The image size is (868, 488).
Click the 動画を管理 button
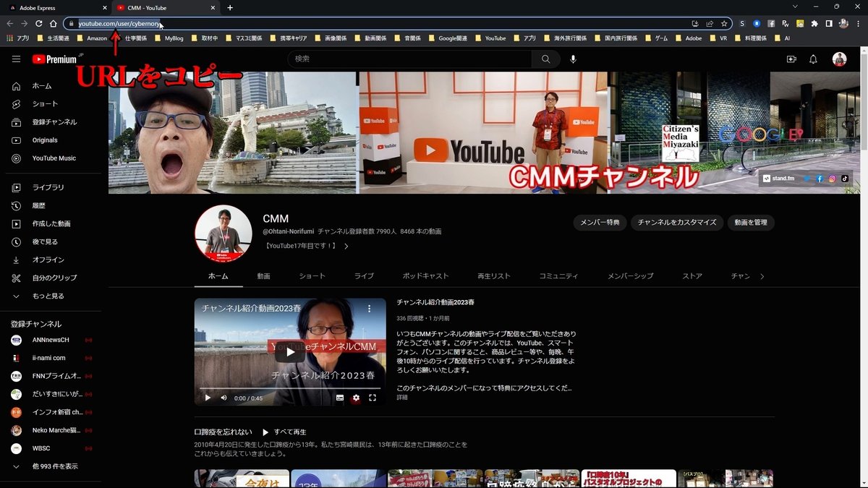tap(751, 223)
